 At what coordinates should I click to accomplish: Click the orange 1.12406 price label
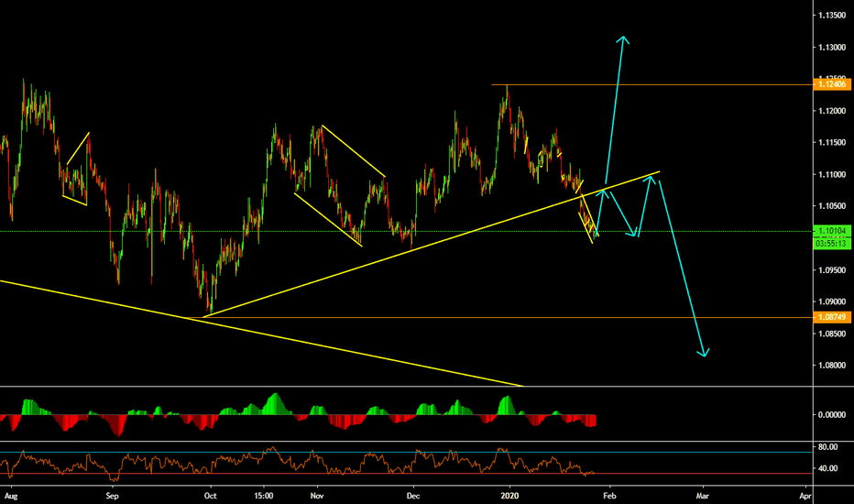[832, 84]
